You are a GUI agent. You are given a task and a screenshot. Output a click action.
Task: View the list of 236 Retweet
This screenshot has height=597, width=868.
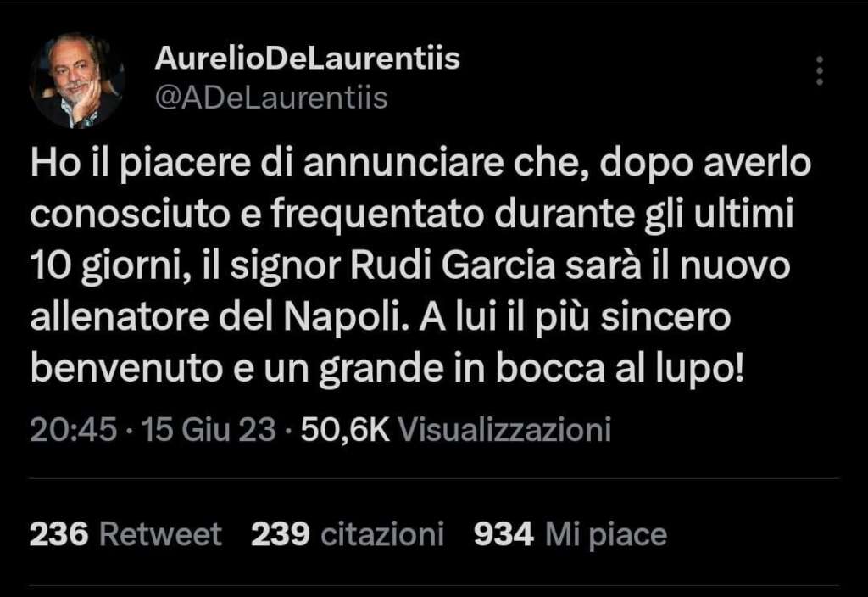(x=125, y=534)
